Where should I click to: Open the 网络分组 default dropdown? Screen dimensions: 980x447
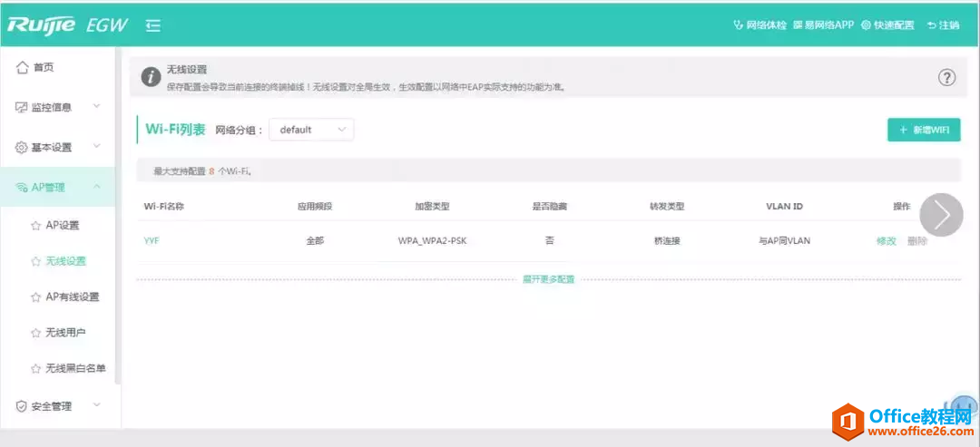click(311, 130)
